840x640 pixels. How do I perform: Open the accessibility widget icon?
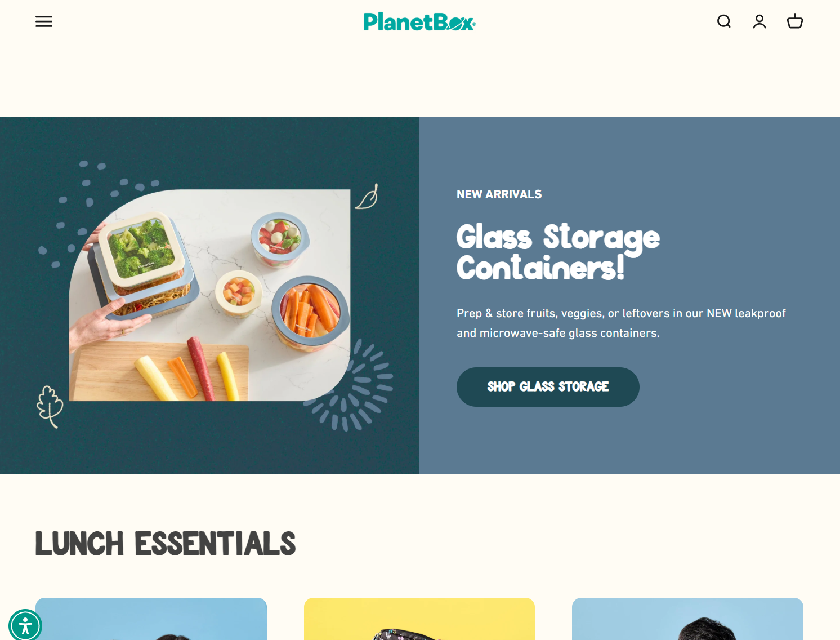(25, 625)
